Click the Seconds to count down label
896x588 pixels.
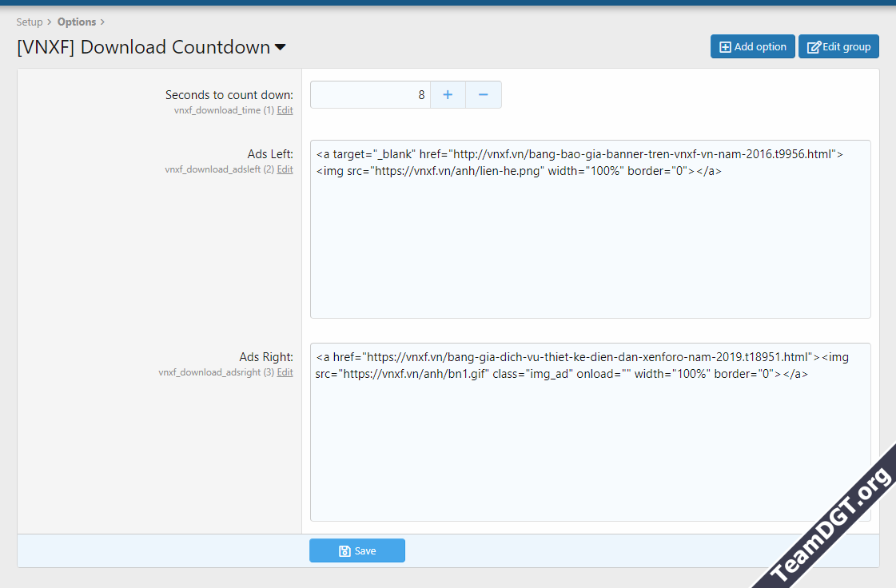(x=229, y=94)
